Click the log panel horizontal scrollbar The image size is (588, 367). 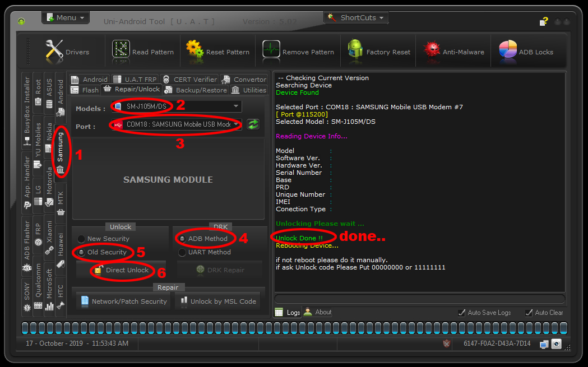click(420, 299)
